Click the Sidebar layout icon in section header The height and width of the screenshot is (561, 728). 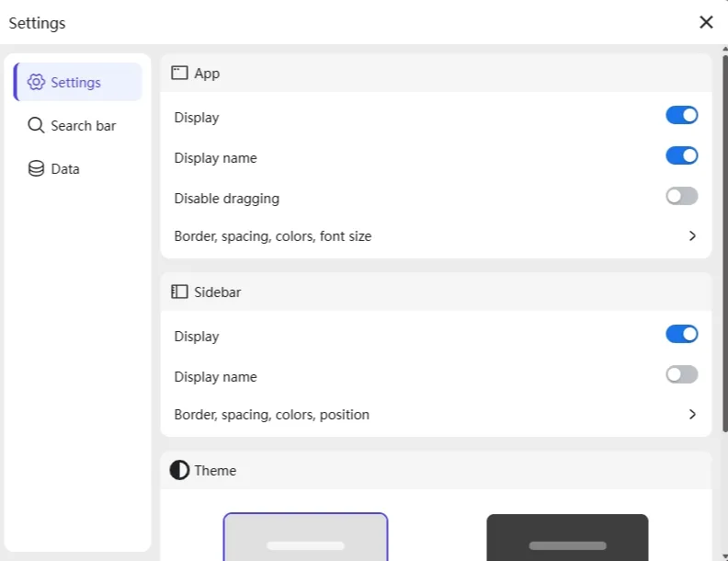pyautogui.click(x=179, y=292)
